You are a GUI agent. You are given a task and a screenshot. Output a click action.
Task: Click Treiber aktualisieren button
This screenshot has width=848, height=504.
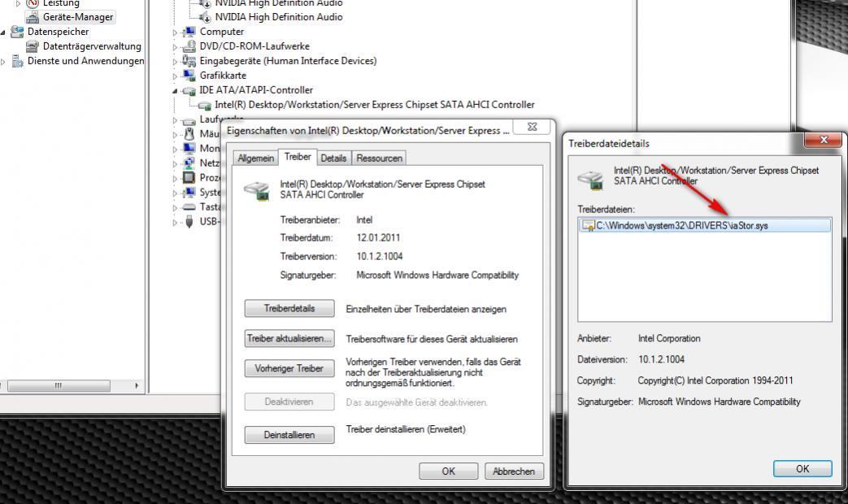pos(289,338)
